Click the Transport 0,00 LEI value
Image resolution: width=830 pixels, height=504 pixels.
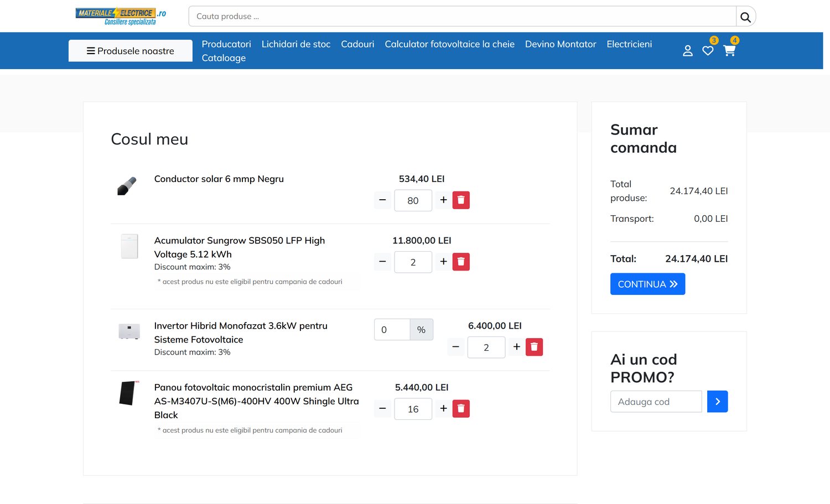point(711,219)
